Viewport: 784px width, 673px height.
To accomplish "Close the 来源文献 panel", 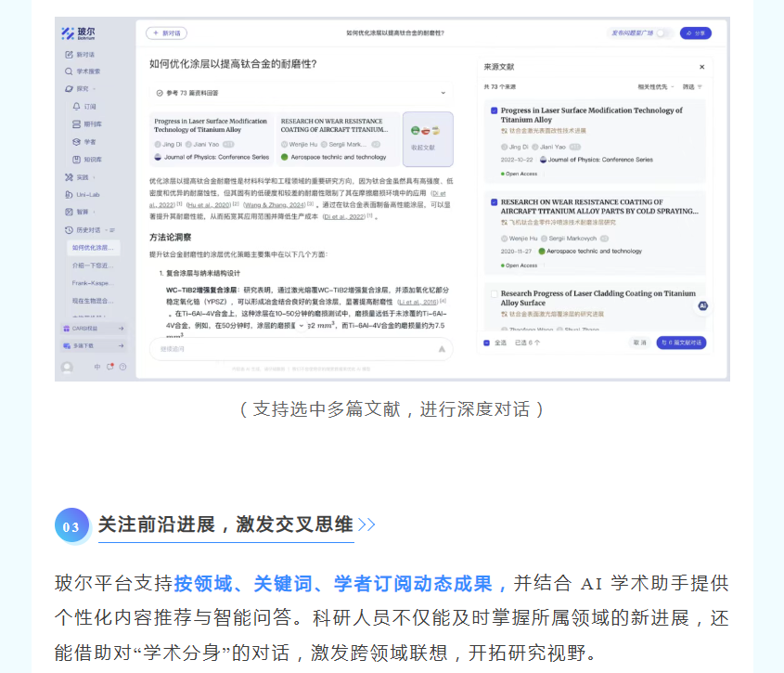I will [x=701, y=67].
